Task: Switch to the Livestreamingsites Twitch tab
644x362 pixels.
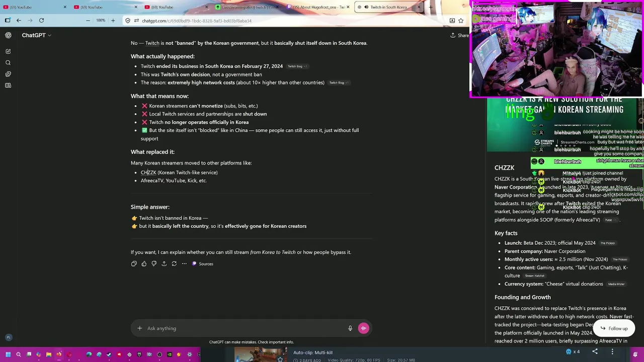Action: click(247, 7)
